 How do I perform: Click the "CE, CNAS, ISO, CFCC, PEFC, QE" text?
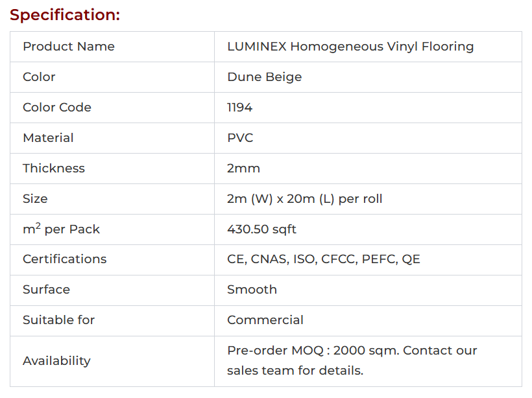tap(323, 259)
